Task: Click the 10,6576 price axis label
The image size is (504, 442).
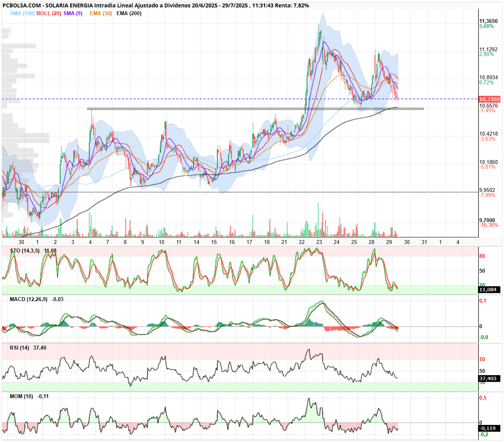Action: [488, 106]
